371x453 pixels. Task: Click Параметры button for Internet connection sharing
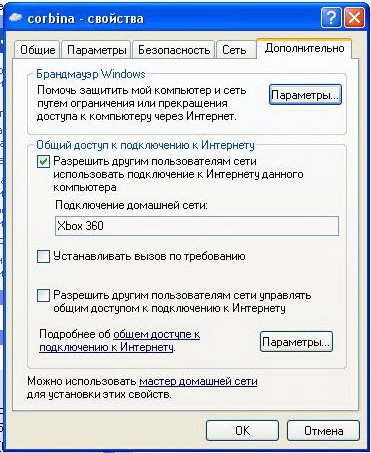pyautogui.click(x=296, y=342)
